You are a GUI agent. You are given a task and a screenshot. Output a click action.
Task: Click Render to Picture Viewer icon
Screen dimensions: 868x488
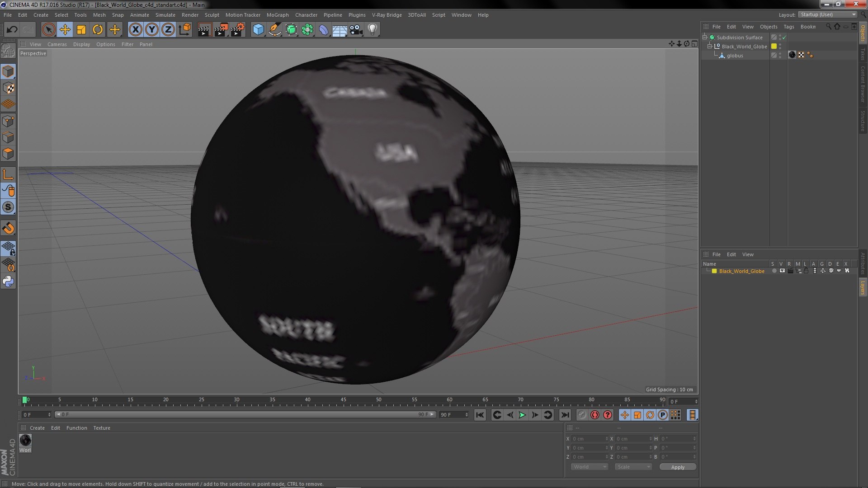tap(221, 30)
